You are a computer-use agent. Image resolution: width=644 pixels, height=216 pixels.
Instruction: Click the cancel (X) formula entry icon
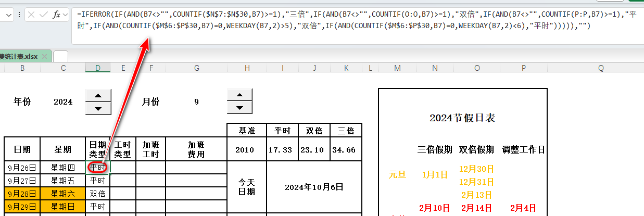click(x=32, y=15)
